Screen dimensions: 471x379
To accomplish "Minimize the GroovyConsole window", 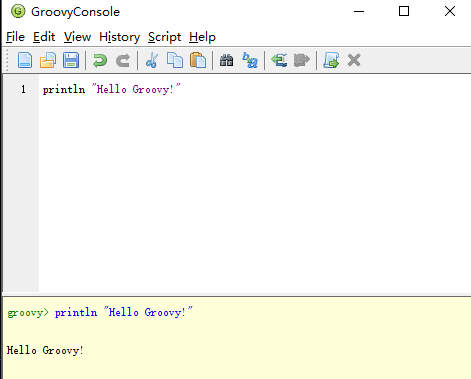I will pos(359,11).
